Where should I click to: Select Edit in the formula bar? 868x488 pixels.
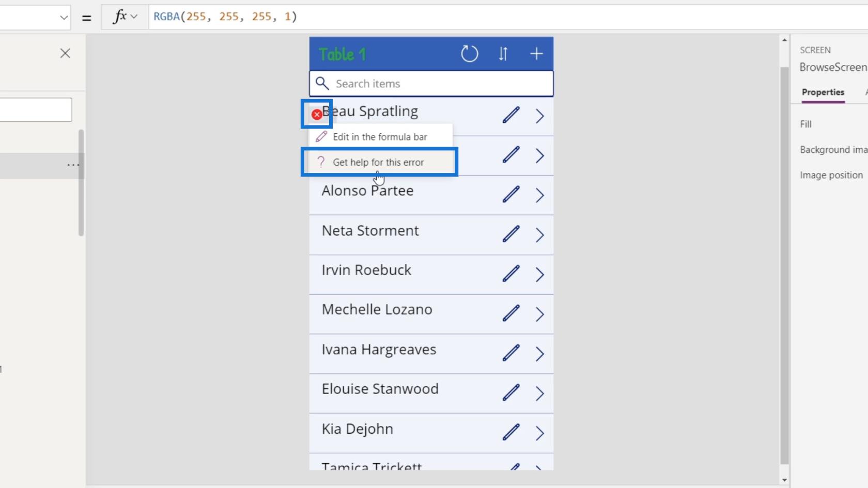pyautogui.click(x=380, y=137)
